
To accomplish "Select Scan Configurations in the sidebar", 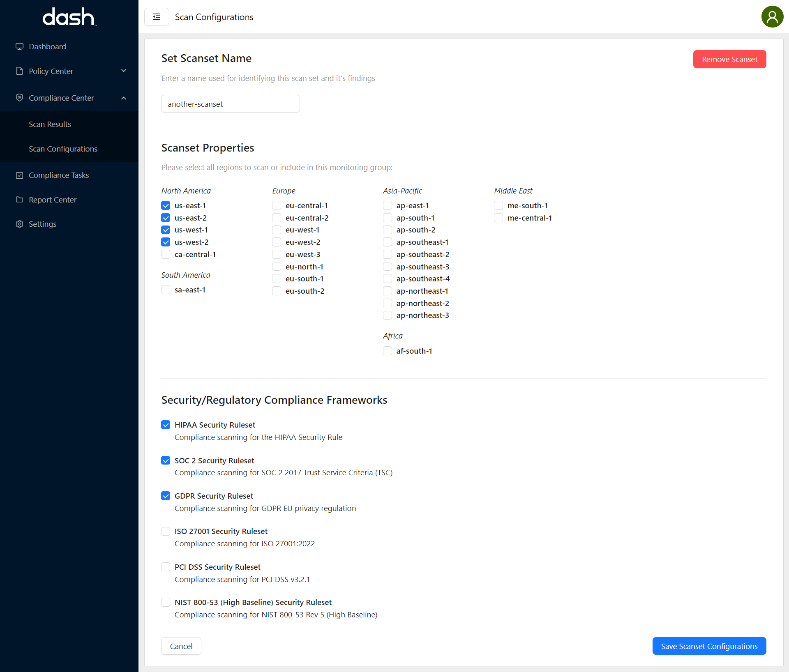I will (x=63, y=149).
